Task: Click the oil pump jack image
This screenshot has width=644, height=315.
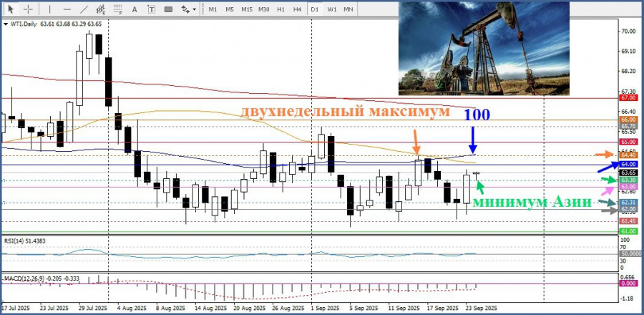Action: click(484, 47)
